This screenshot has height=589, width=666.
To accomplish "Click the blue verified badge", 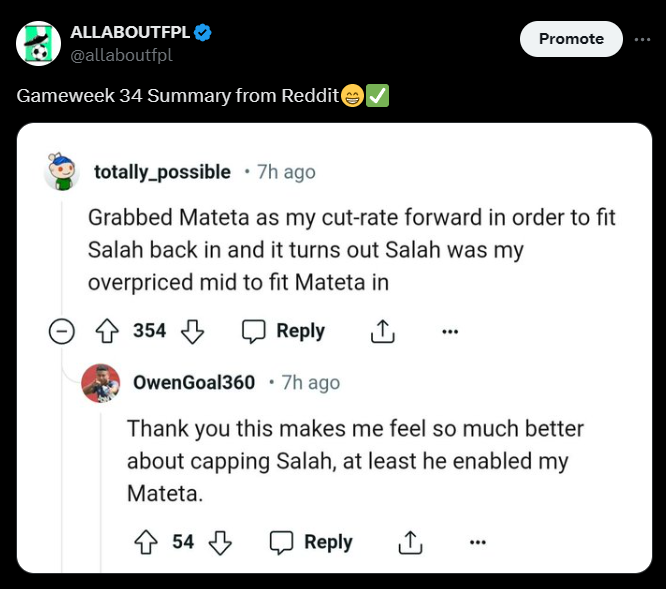I will [x=203, y=33].
